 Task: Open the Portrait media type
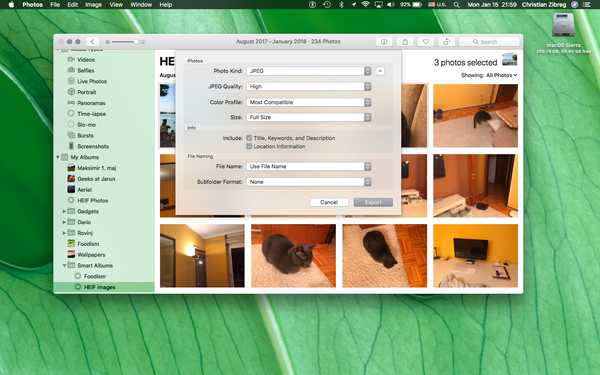[86, 92]
